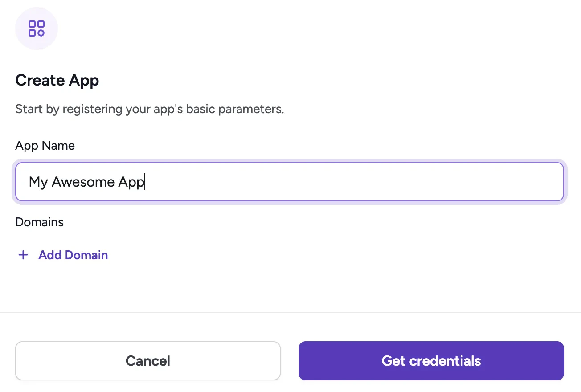The height and width of the screenshot is (392, 581).
Task: Focus the input containing My Awesome App
Action: click(x=290, y=182)
